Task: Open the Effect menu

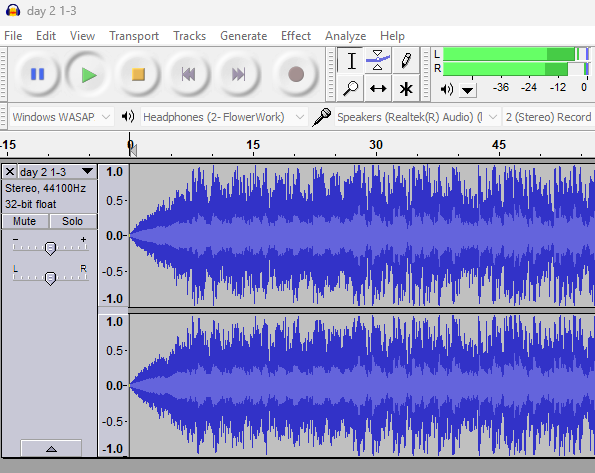Action: [x=296, y=36]
